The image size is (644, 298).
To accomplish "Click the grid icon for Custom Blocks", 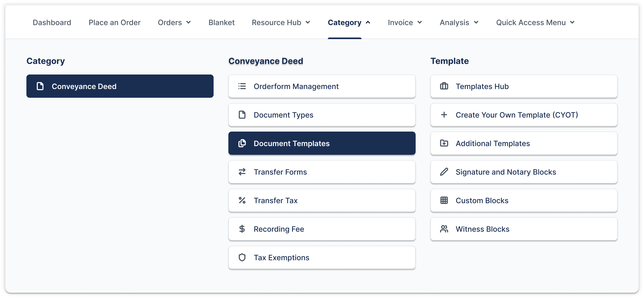I will [x=444, y=200].
